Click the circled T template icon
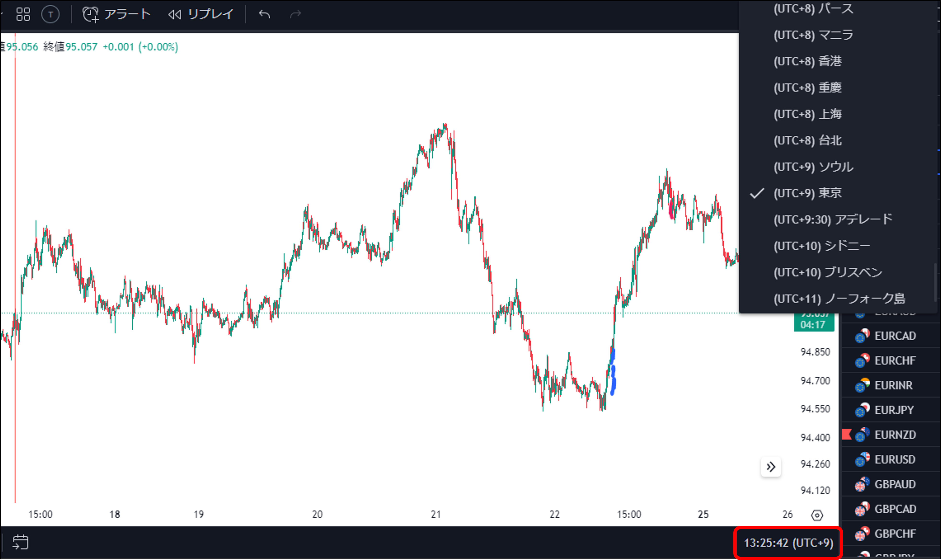The image size is (941, 560). (x=50, y=15)
